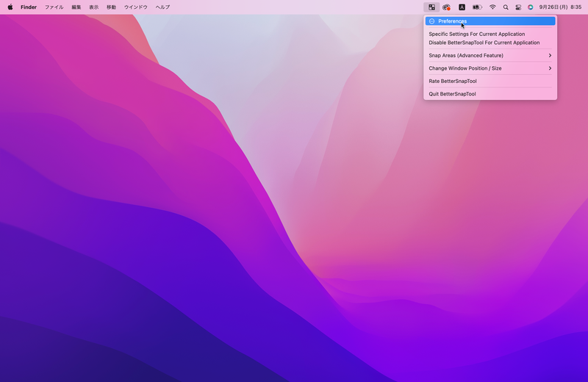Click Rate BetterSnapTool
The height and width of the screenshot is (382, 588).
(x=490, y=81)
